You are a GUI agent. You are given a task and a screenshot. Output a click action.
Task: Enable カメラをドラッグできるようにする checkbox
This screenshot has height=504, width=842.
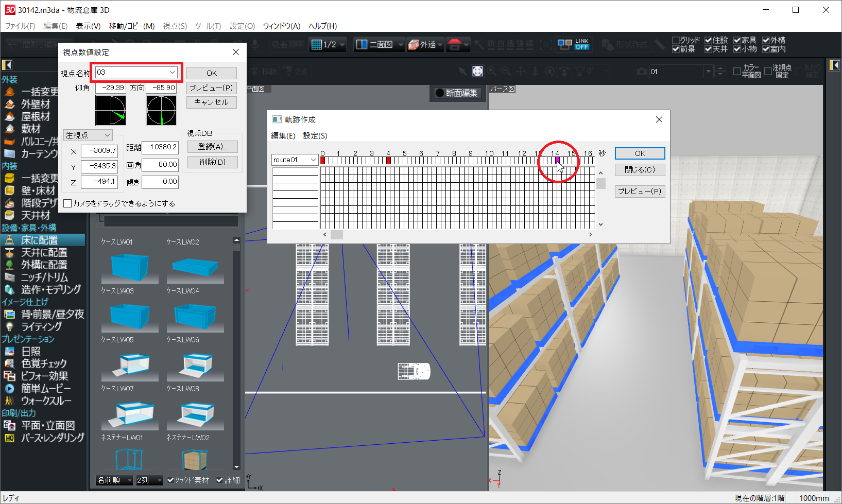point(67,203)
